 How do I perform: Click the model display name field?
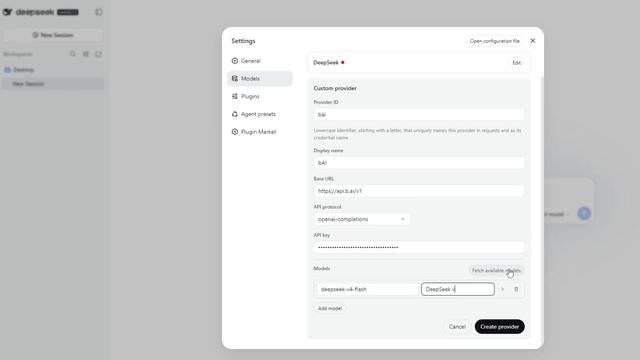pos(458,289)
